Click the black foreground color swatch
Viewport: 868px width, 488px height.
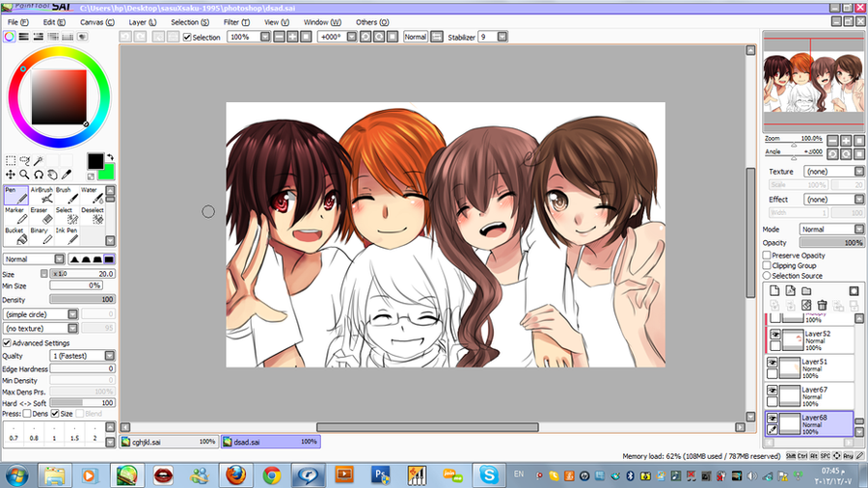tap(95, 161)
